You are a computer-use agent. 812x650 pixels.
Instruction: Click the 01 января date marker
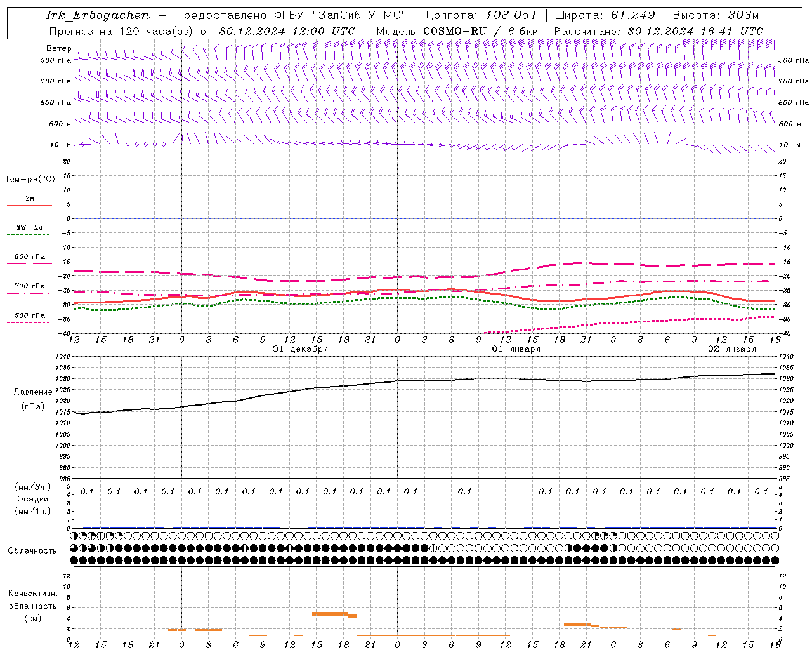tap(516, 349)
